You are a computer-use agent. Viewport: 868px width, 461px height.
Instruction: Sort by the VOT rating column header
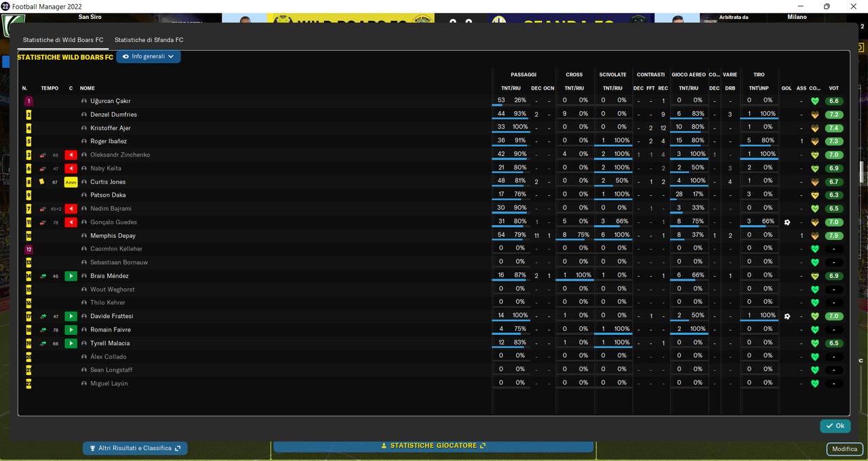[x=833, y=88]
